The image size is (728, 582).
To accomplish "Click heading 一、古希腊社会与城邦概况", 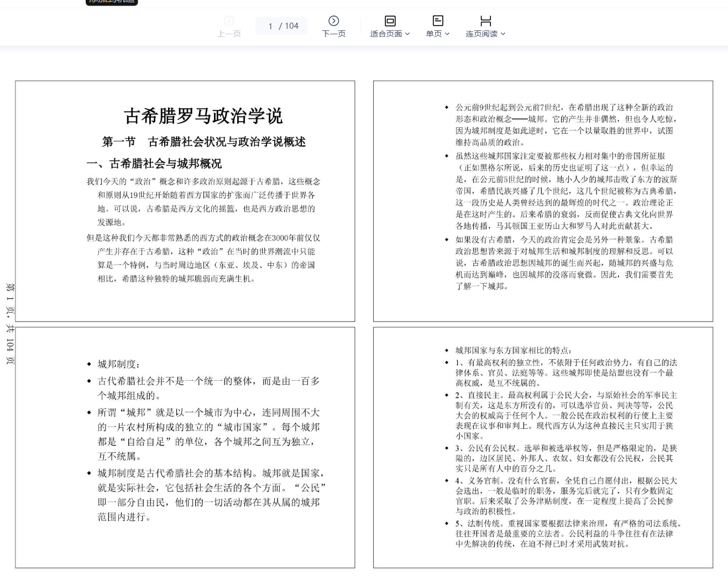I will point(154,164).
